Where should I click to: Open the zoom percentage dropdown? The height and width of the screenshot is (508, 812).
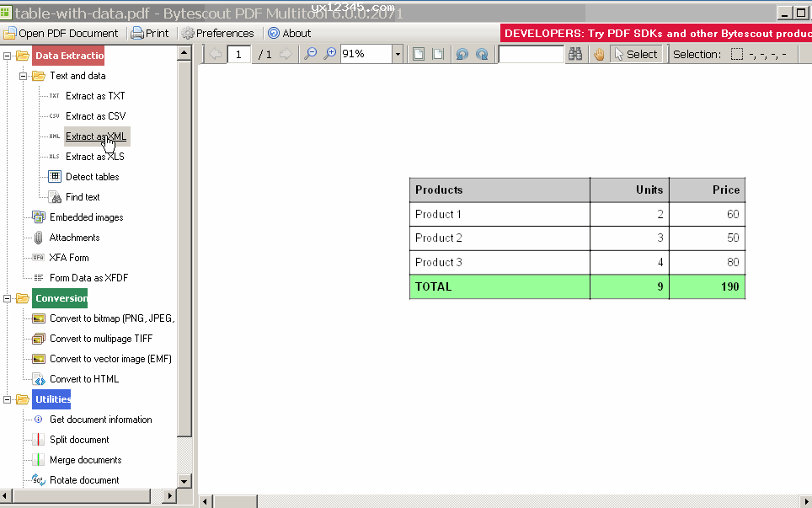[x=397, y=54]
